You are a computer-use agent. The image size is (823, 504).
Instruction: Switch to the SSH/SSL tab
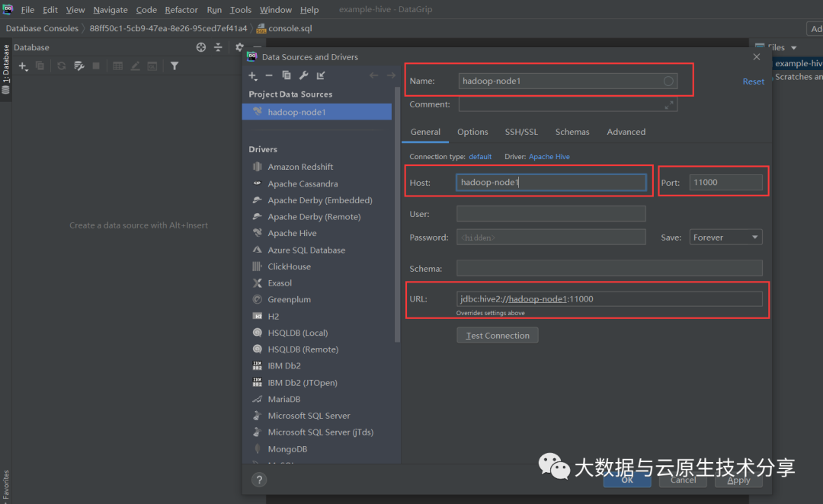[521, 132]
